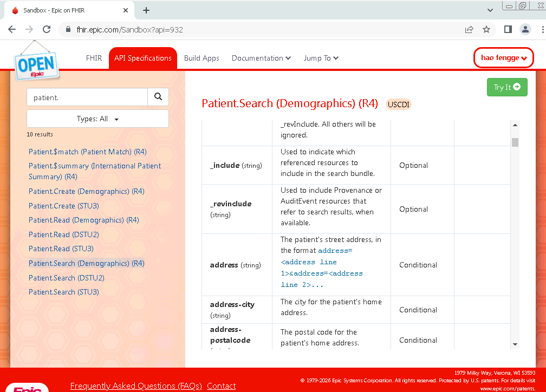546x392 pixels.
Task: Open Patient.$summary (International Patient Summary) link
Action: (95, 171)
